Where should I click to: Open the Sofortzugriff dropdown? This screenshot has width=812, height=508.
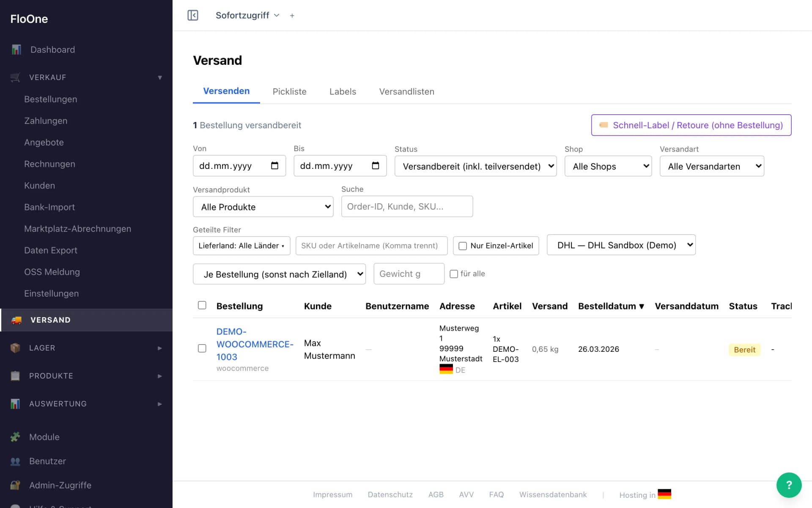[247, 15]
